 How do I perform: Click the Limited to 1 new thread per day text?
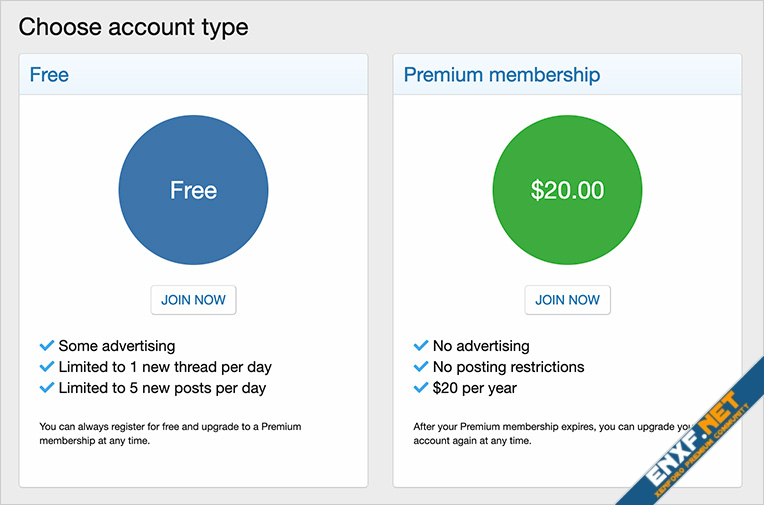(x=165, y=367)
